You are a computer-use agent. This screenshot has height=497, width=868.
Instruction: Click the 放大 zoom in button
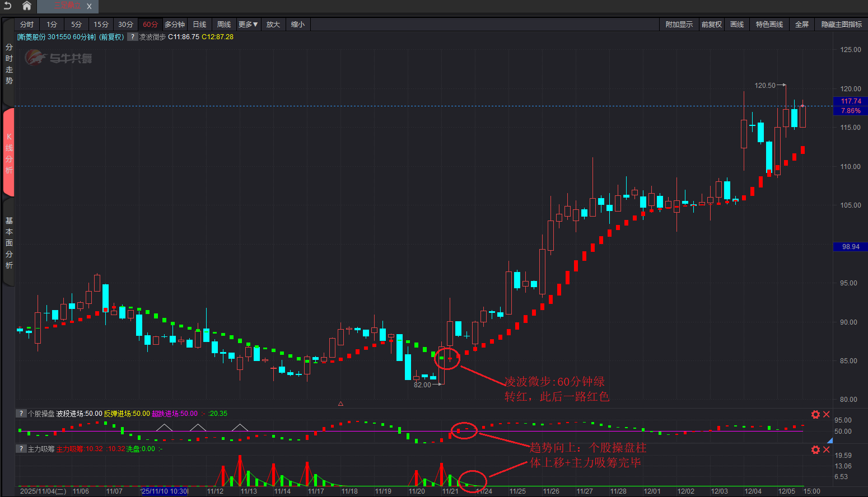[273, 25]
